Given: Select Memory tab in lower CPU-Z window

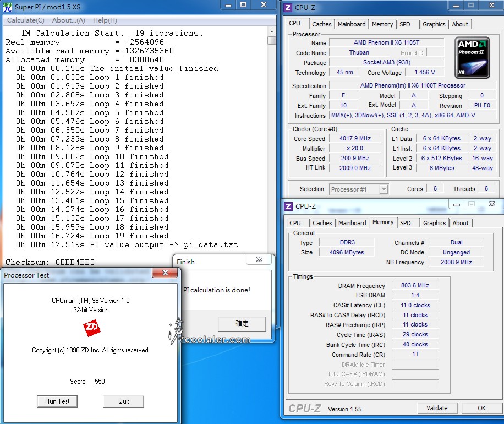Looking at the screenshot, I should click(x=383, y=222).
